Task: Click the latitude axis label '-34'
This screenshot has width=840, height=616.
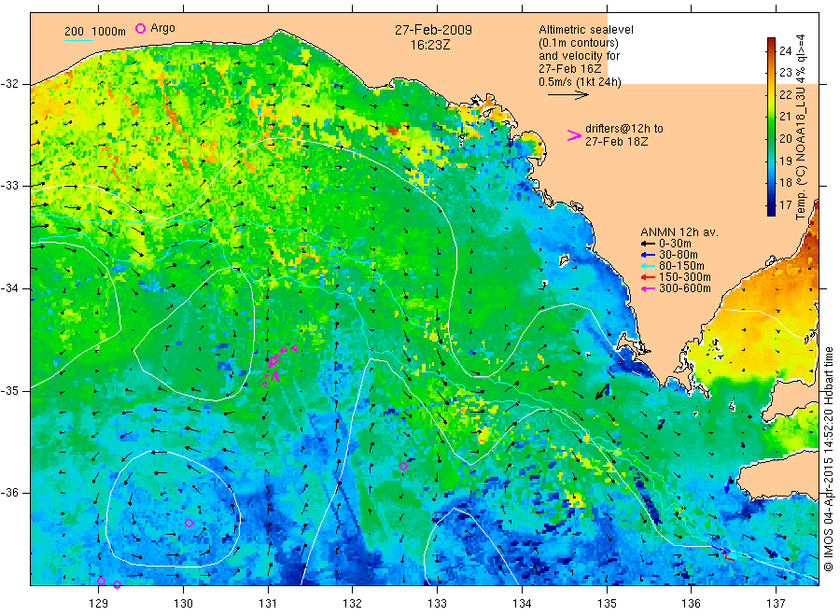Action: point(9,288)
